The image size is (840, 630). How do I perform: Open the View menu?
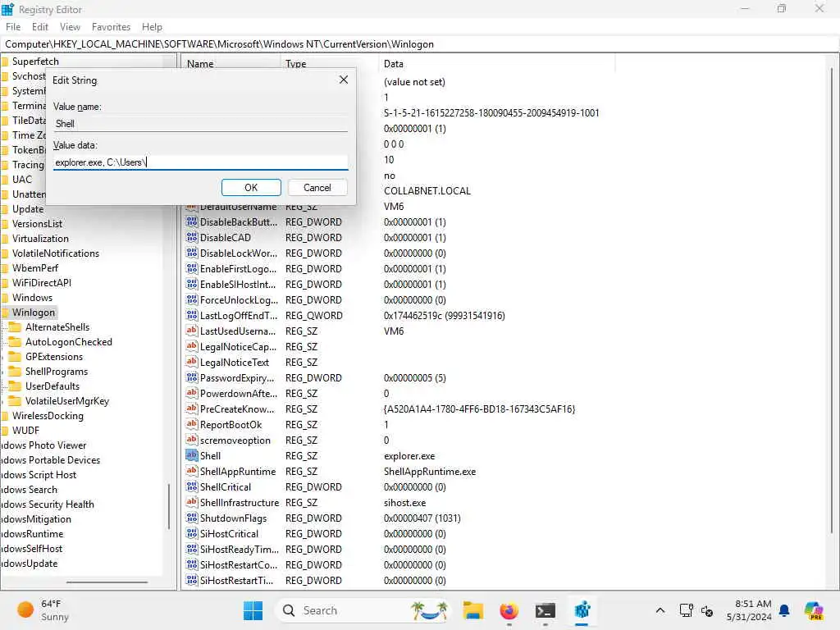click(x=70, y=27)
